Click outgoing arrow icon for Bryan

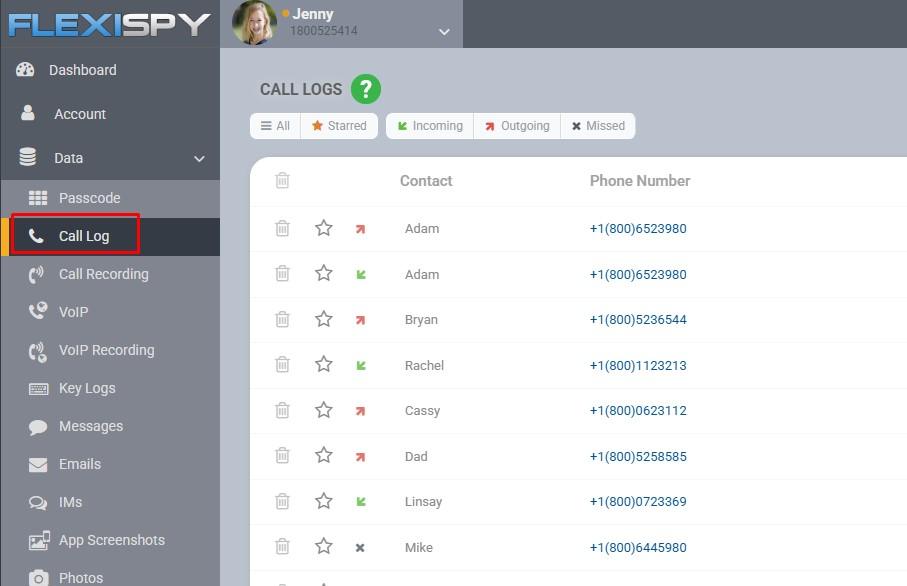(360, 320)
